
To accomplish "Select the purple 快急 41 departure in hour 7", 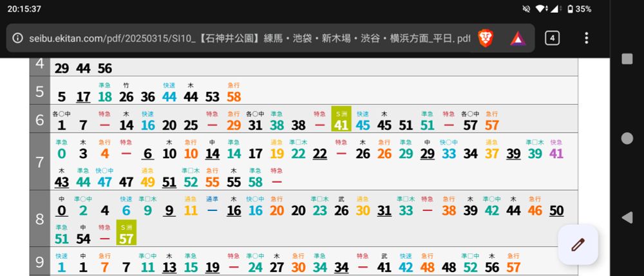I will (556, 150).
